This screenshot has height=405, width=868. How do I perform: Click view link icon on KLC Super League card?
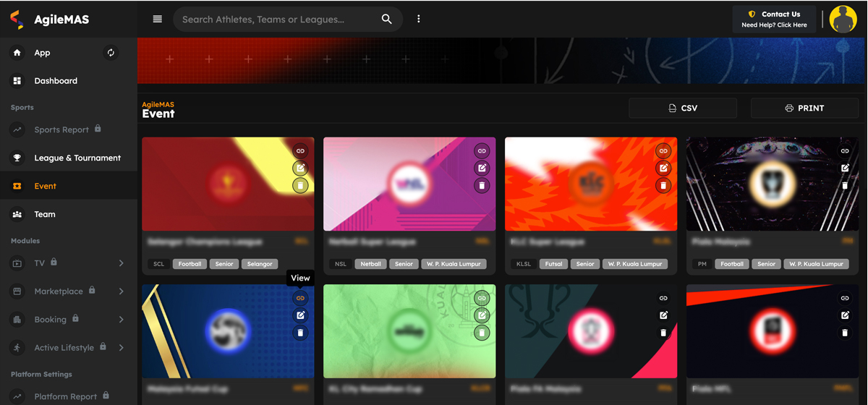click(663, 151)
